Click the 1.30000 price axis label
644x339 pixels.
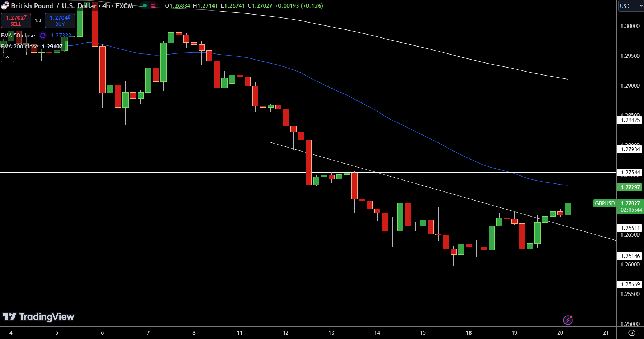[630, 26]
